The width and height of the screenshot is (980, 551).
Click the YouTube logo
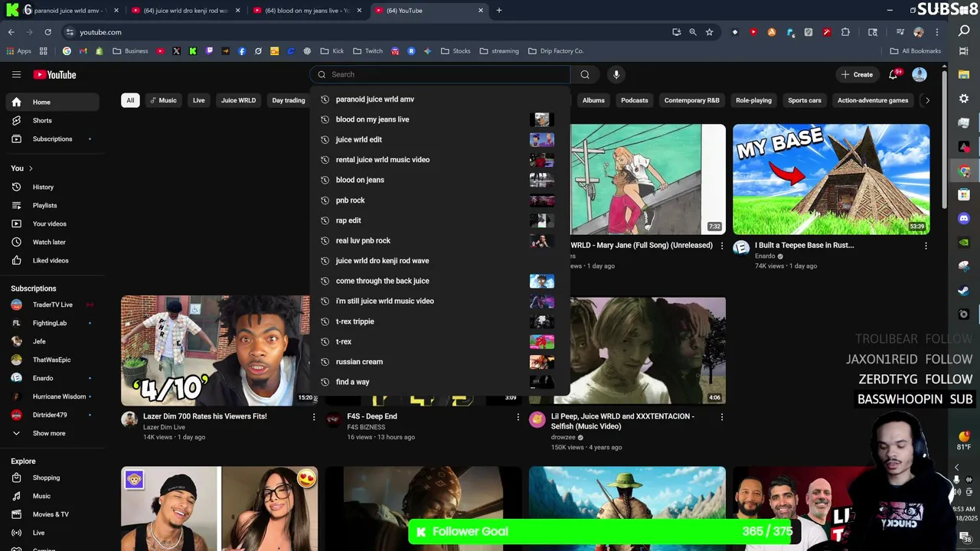(54, 74)
